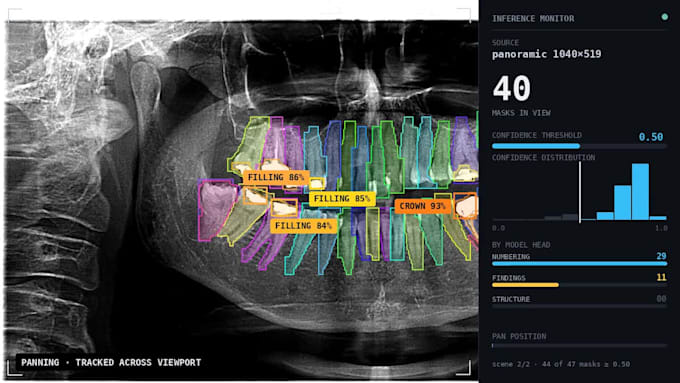Click the Findings count 11
This screenshot has height=383, width=680.
(x=661, y=277)
